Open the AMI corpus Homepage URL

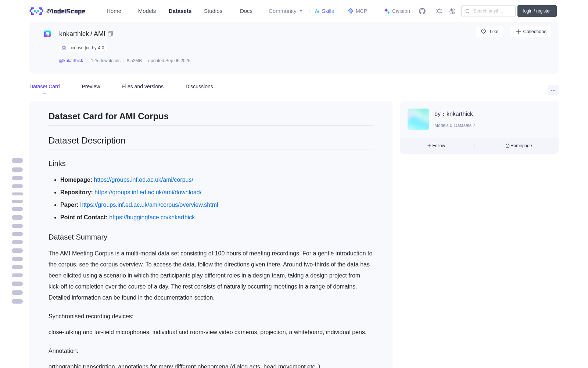pyautogui.click(x=143, y=180)
